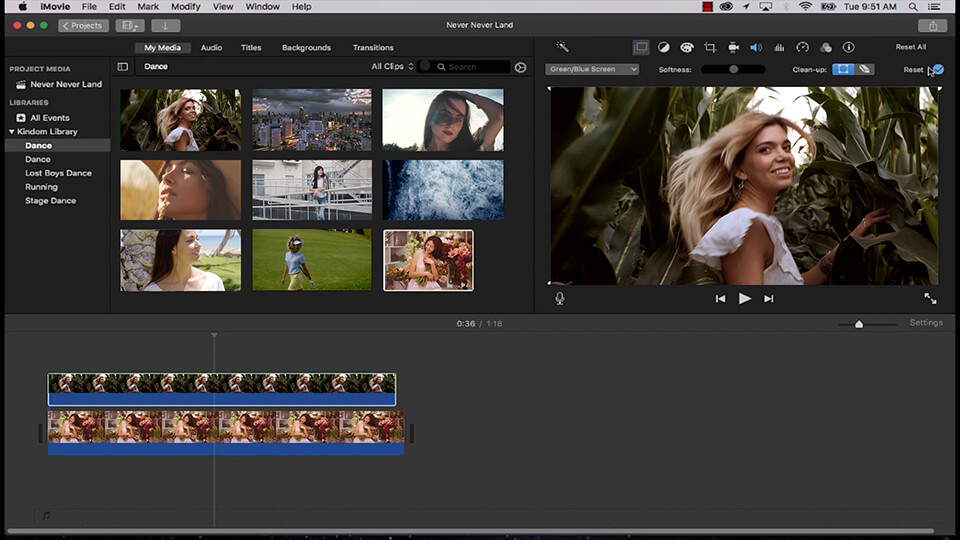
Task: Select the clean-up eraser tool button
Action: [x=865, y=69]
